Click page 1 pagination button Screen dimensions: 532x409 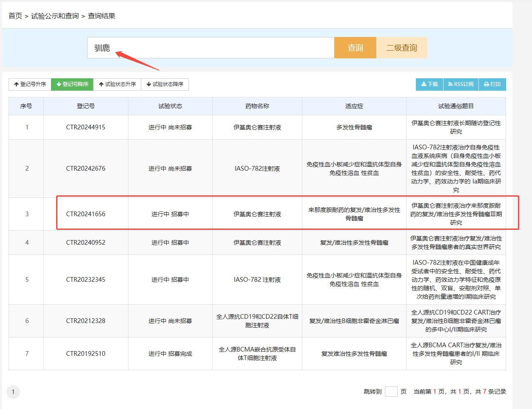pos(13,392)
